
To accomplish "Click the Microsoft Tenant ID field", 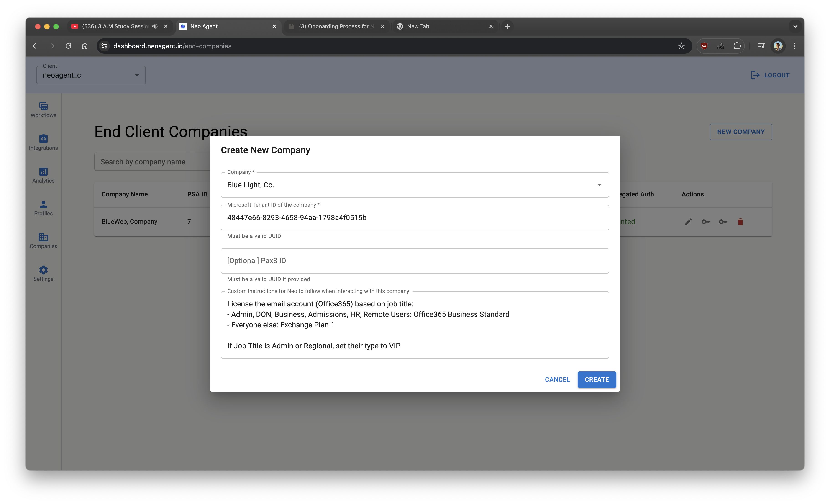I will (414, 218).
